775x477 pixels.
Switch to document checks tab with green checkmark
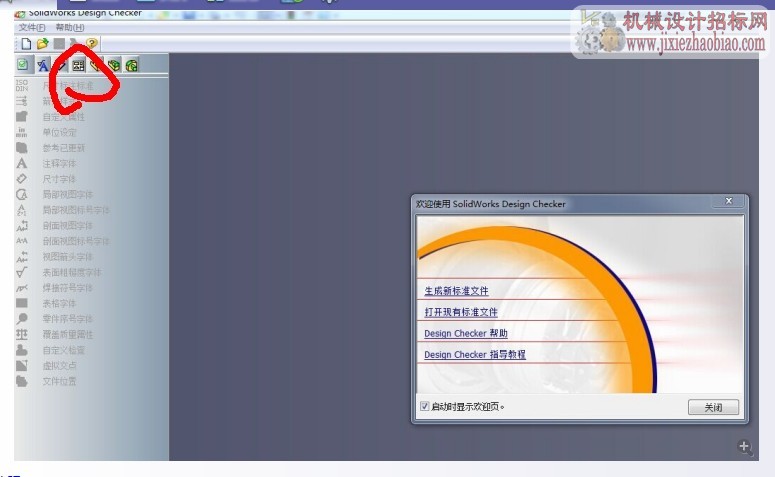pos(23,64)
